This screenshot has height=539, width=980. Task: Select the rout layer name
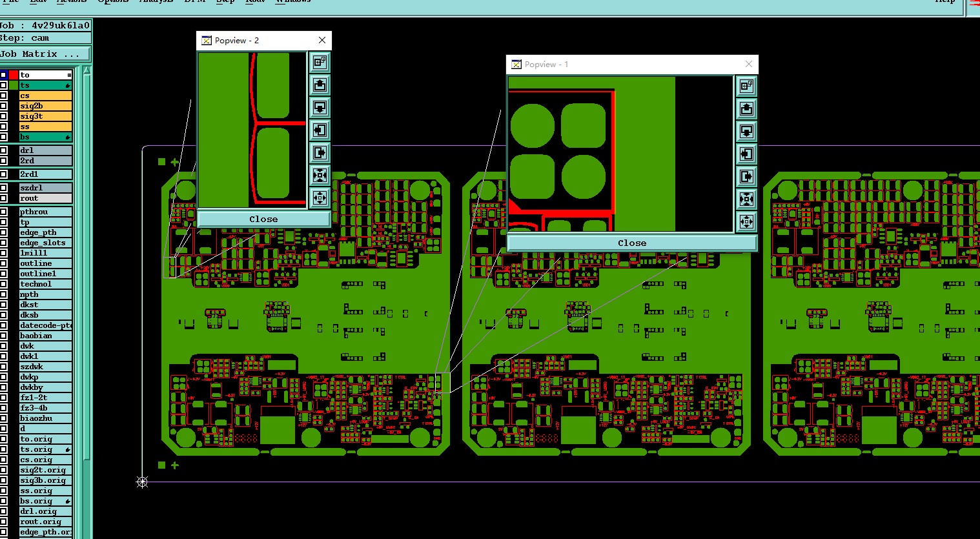point(45,198)
